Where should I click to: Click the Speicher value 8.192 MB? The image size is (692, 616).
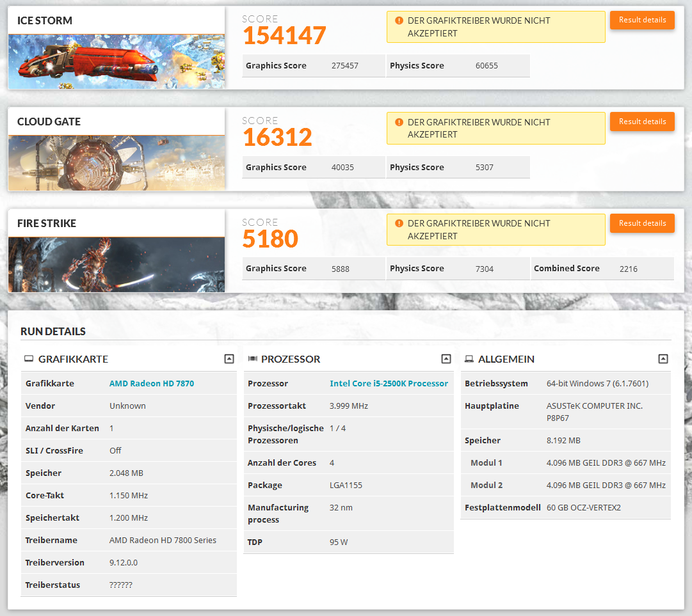[x=563, y=441]
